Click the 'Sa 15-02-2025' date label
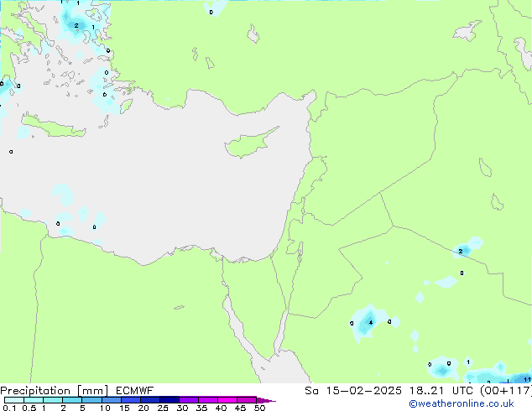The height and width of the screenshot is (411, 532). click(353, 391)
